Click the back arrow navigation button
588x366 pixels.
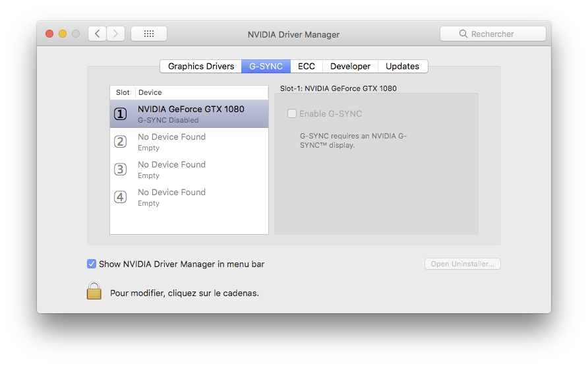tap(97, 34)
